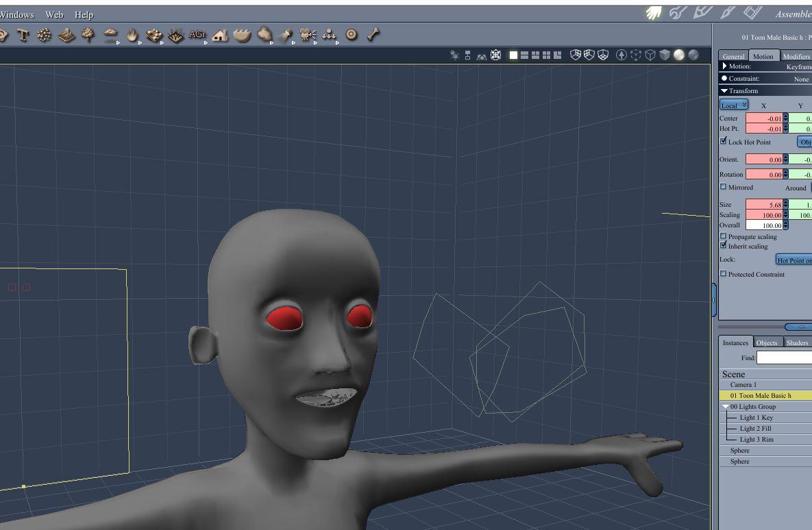Disable Inherit scaling checkbox
Viewport: 812px width, 530px height.
coord(724,245)
